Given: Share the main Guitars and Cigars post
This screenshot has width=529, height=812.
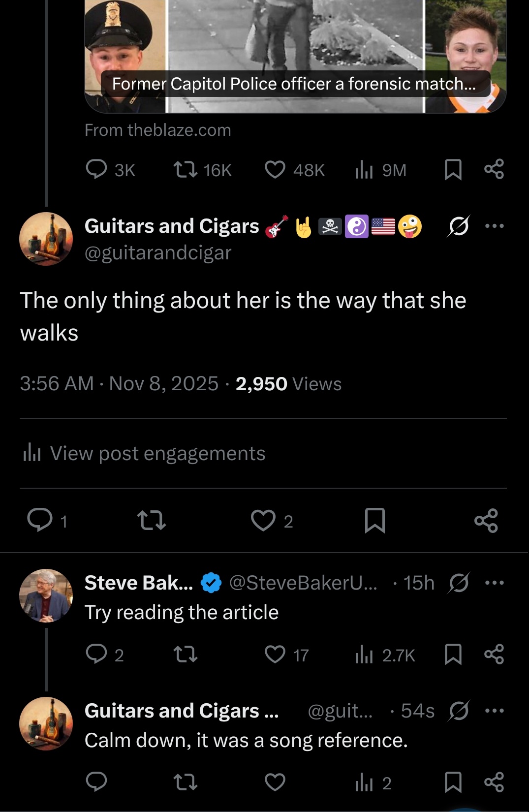Looking at the screenshot, I should coord(486,521).
